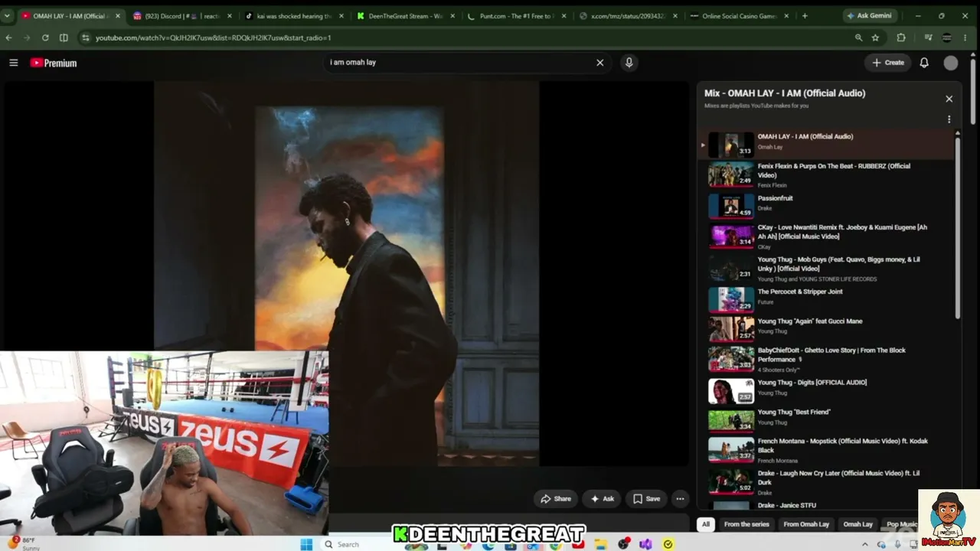Screen dimensions: 980x551
Task: Save the video to a playlist
Action: point(645,499)
